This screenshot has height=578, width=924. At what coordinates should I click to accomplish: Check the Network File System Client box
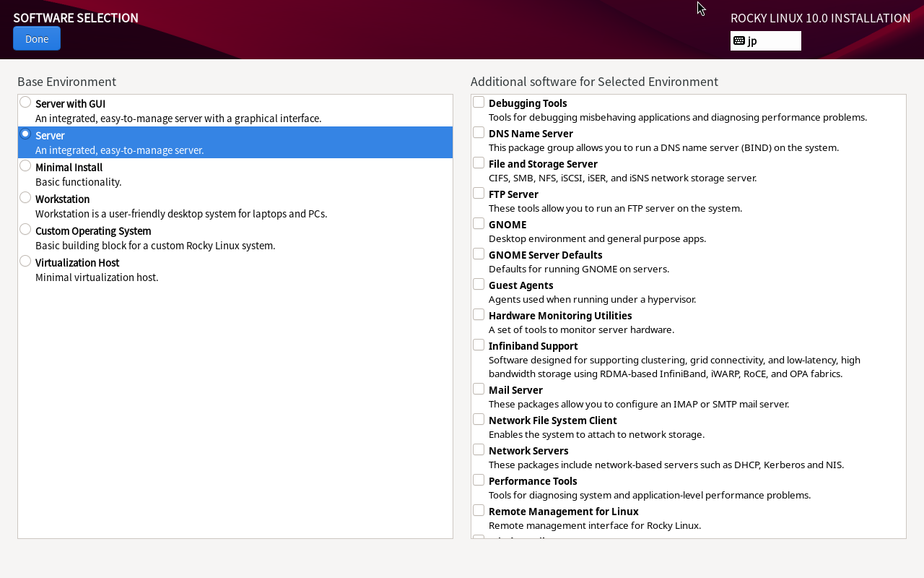(x=479, y=419)
